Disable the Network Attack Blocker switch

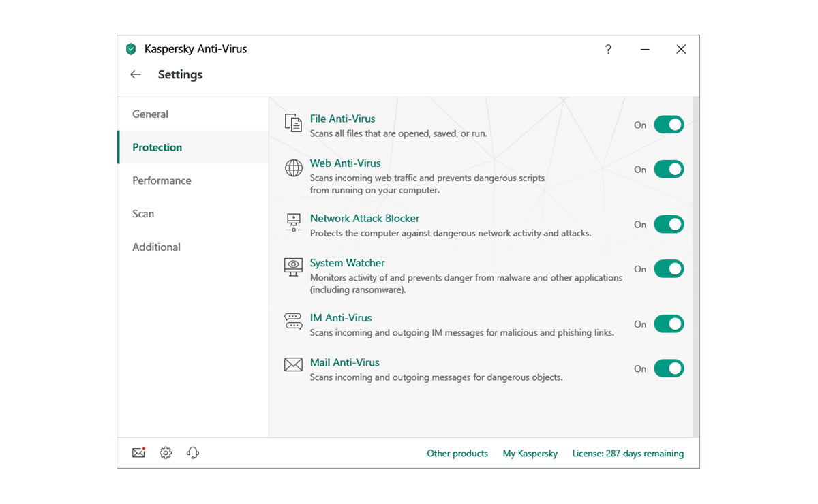[669, 224]
